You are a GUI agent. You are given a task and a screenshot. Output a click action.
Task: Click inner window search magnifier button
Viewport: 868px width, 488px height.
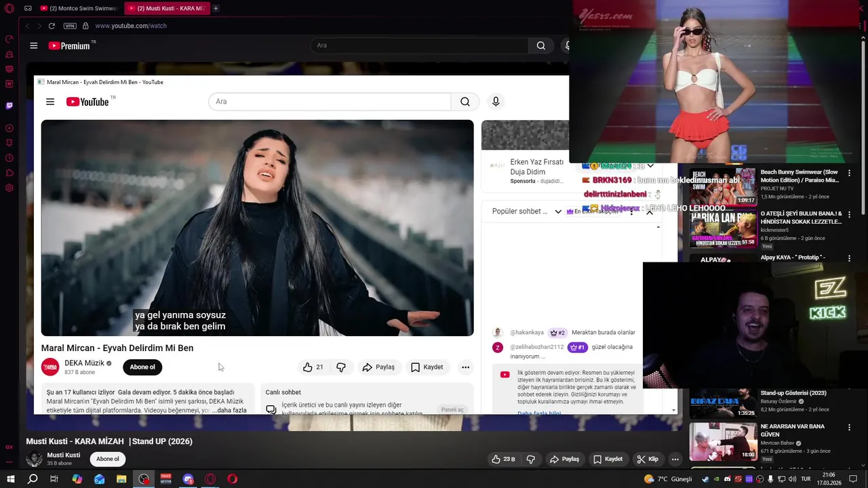[x=465, y=102]
